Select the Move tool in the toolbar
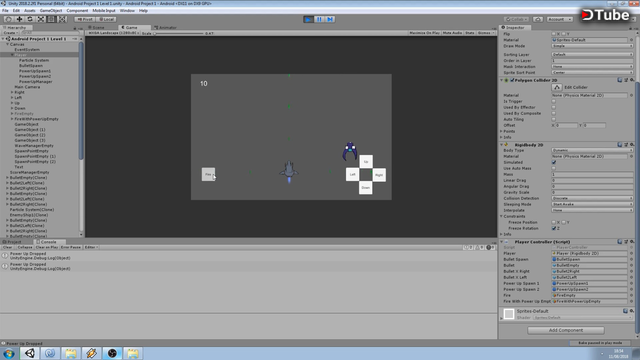 click(19, 19)
